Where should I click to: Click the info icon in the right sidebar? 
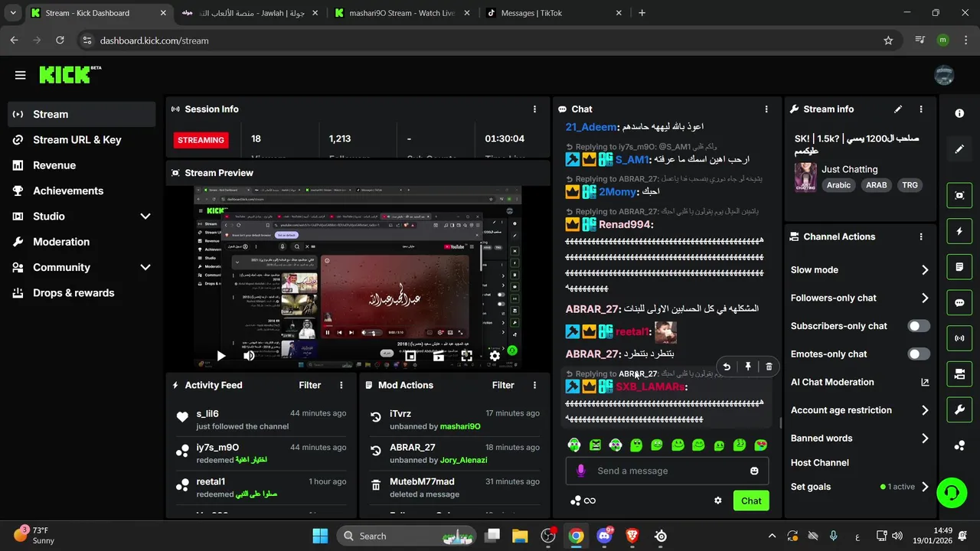point(959,113)
